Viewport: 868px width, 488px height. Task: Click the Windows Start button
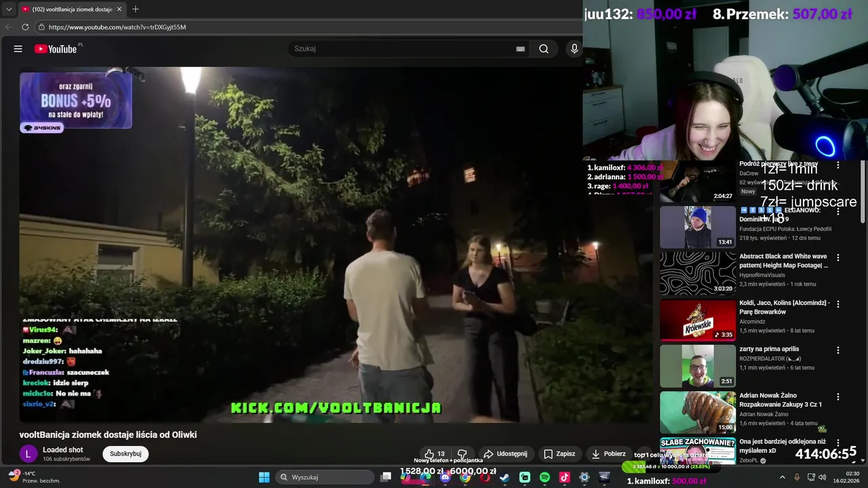point(264,477)
